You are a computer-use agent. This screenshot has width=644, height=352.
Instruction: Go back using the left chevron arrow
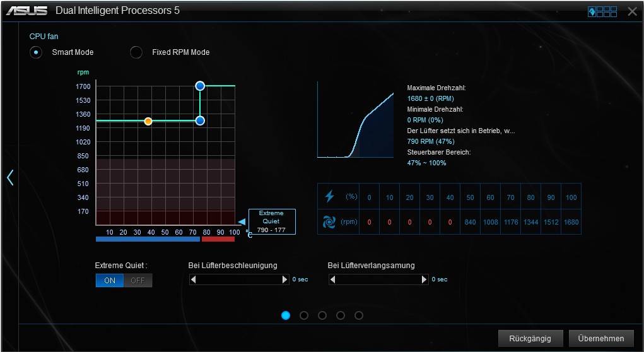10,177
